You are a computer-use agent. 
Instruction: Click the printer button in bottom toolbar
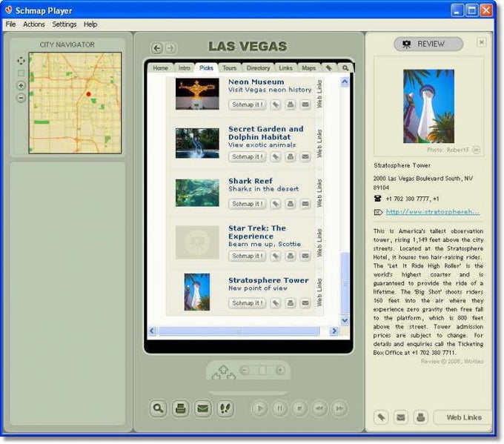click(180, 408)
